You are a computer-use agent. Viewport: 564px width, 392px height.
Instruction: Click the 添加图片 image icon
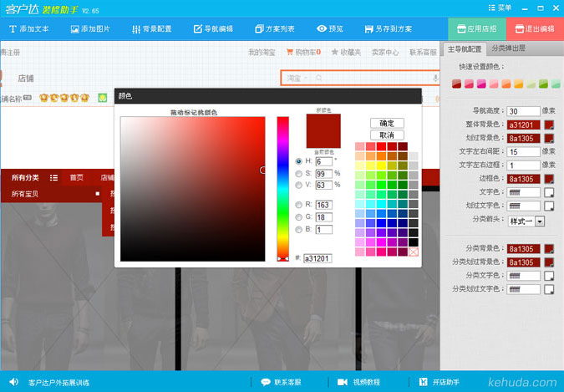tap(74, 28)
